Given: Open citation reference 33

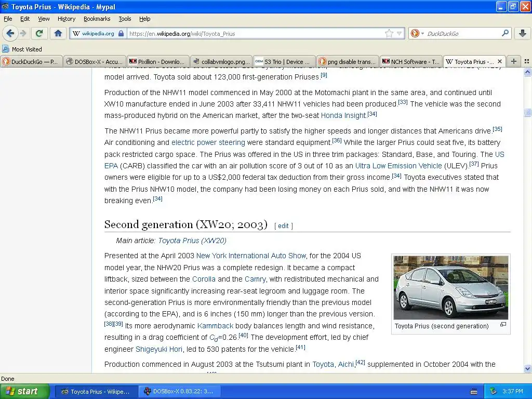Looking at the screenshot, I should 403,102.
